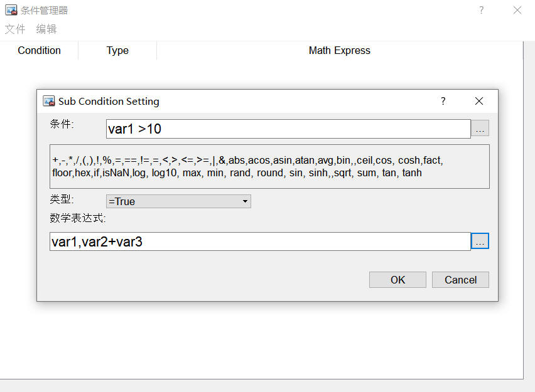Expand the 类型 dropdown showing =True
The height and width of the screenshot is (392, 535).
[x=178, y=201]
